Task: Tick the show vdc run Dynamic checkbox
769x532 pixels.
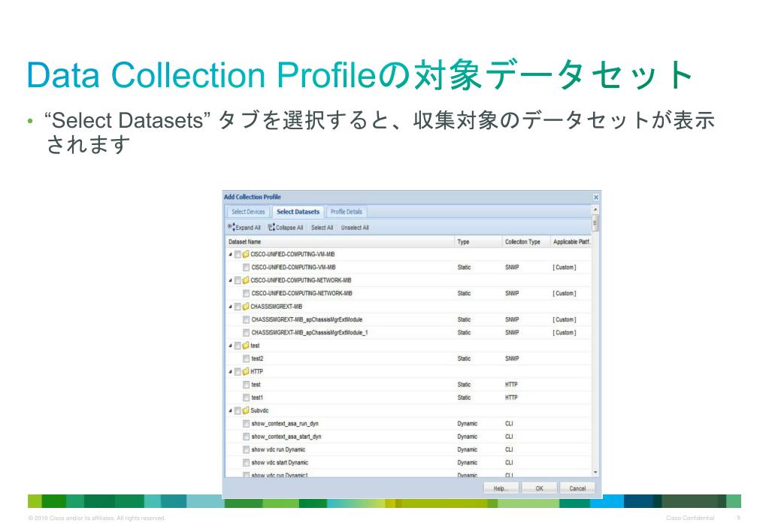Action: 247,449
